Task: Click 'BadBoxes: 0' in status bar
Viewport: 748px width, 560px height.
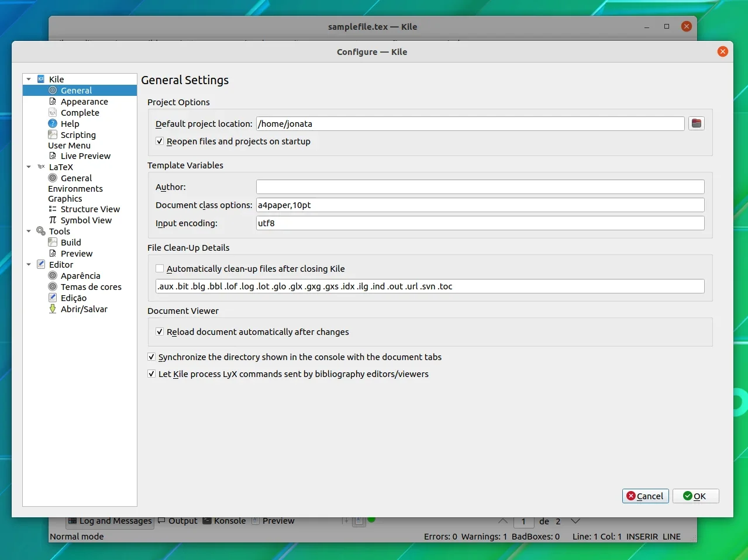Action: [x=536, y=537]
